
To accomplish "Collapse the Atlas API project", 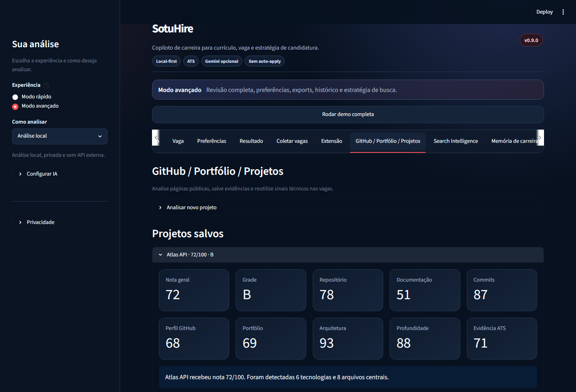I will (x=348, y=255).
